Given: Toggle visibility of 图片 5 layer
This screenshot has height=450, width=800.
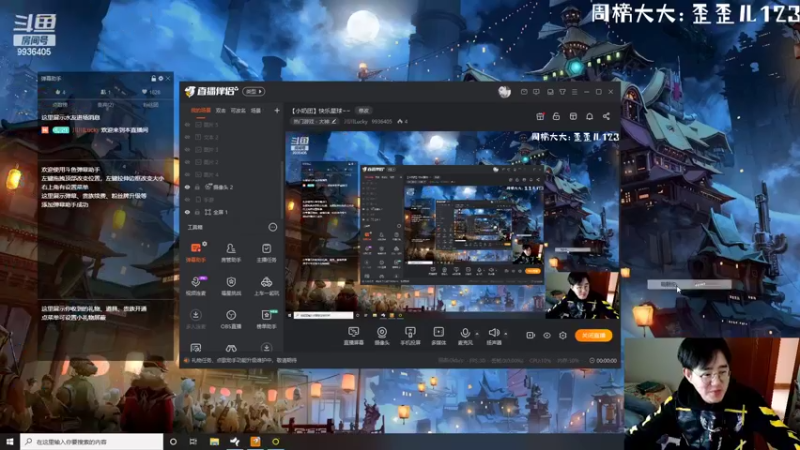Looking at the screenshot, I should [187, 124].
